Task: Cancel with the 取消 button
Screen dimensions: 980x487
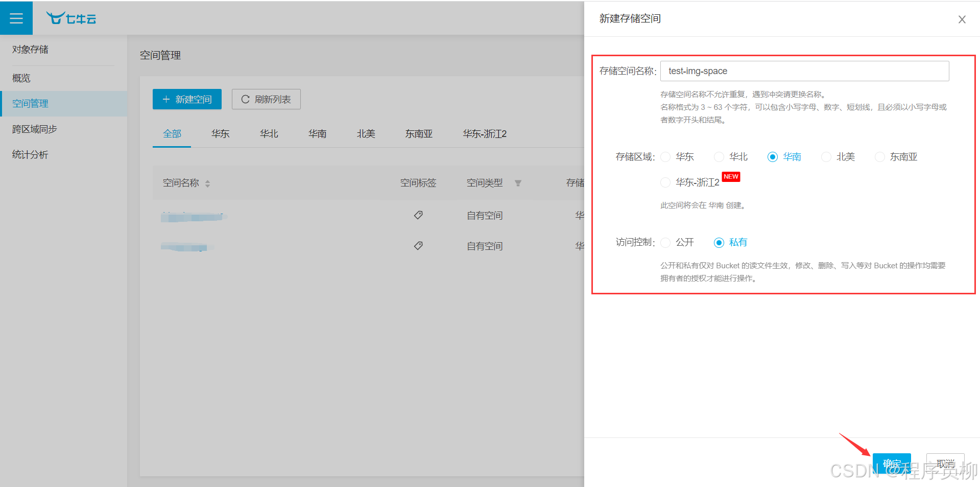Action: pyautogui.click(x=945, y=463)
